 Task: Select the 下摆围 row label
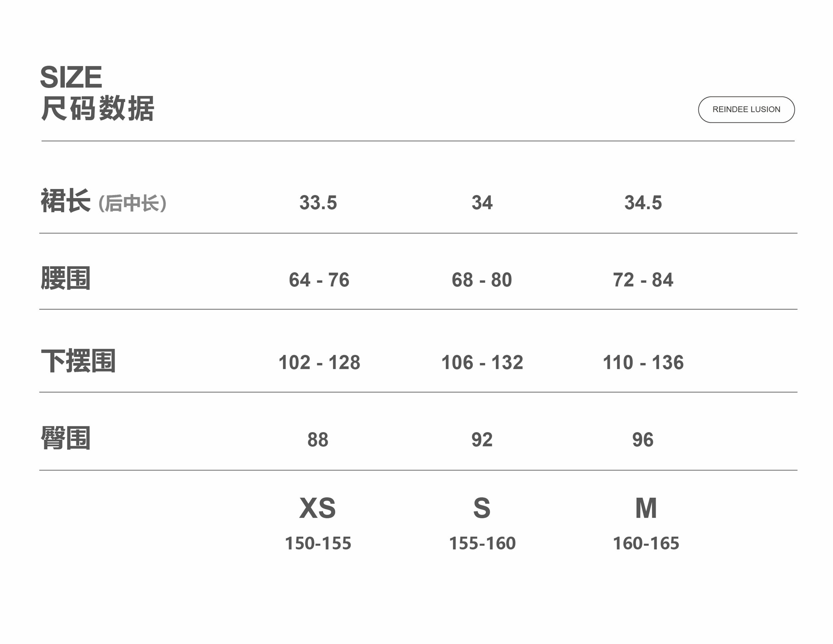(x=78, y=361)
